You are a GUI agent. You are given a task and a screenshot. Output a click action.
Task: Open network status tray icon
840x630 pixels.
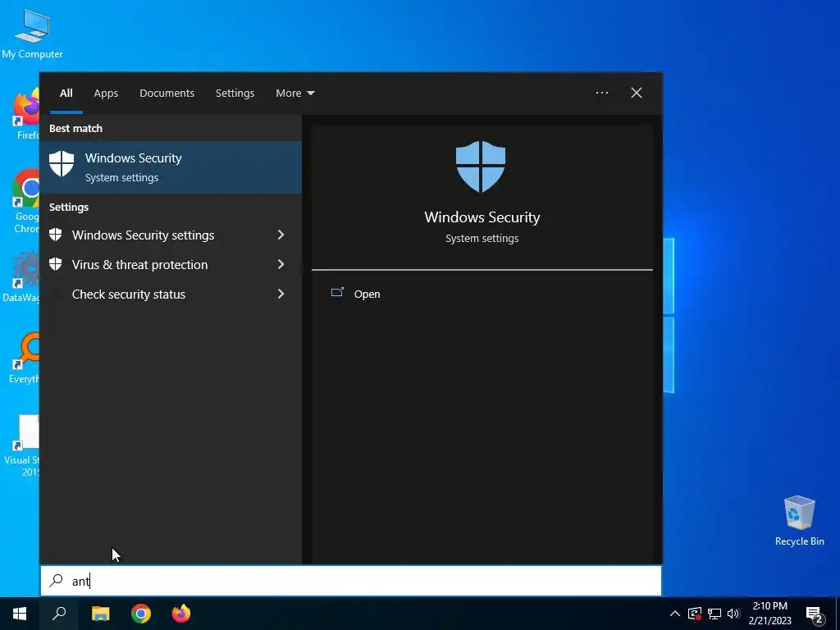pyautogui.click(x=714, y=614)
